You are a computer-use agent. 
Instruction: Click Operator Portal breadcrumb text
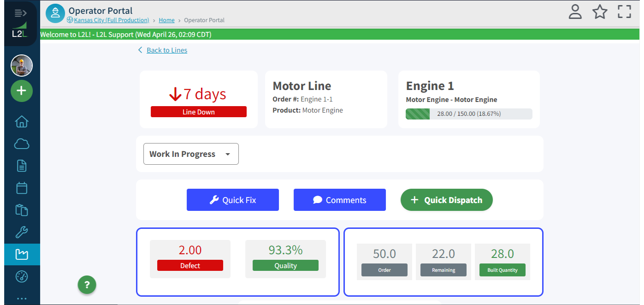pyautogui.click(x=204, y=20)
